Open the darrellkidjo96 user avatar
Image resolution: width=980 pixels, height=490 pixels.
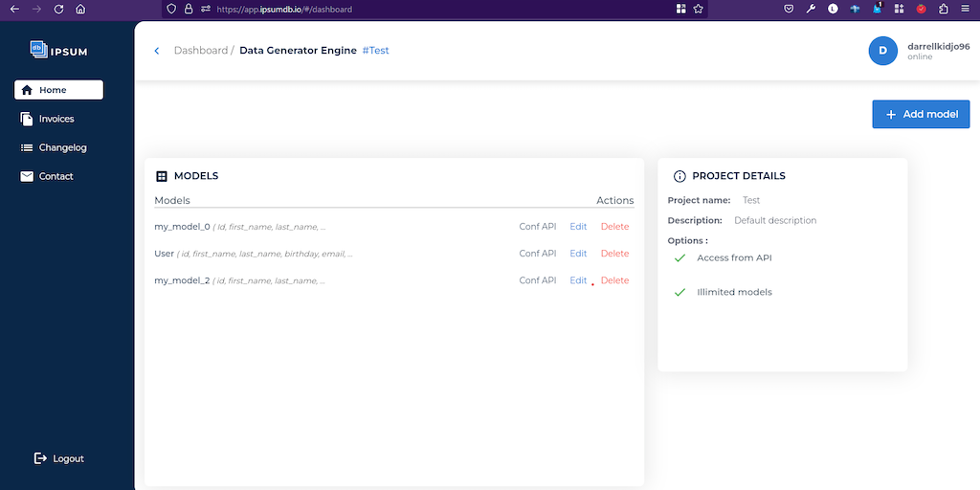pos(882,51)
